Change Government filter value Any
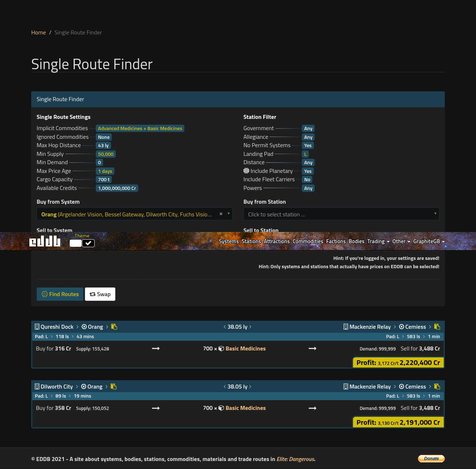The width and height of the screenshot is (476, 469). [x=308, y=128]
